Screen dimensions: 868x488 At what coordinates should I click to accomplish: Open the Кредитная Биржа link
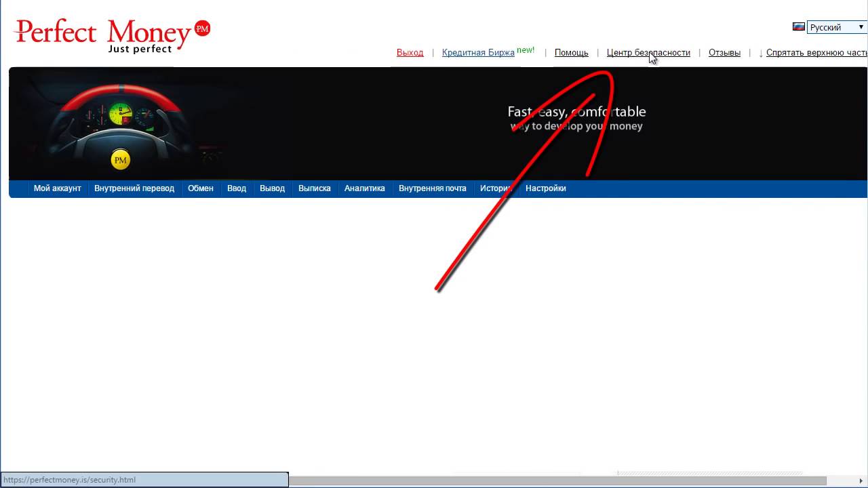tap(478, 52)
